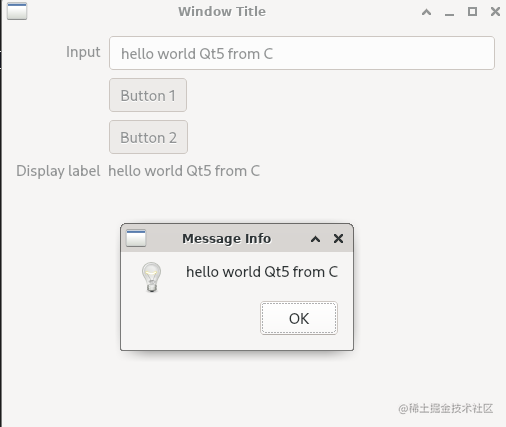Image resolution: width=506 pixels, height=427 pixels.
Task: Click the dialog message 'hello world Qt5 from C'
Action: point(262,272)
